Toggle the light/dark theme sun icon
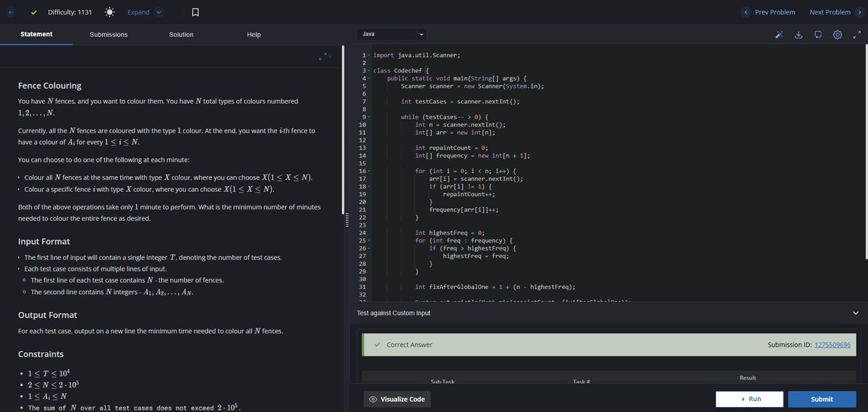Viewport: 868px width, 412px height. [x=109, y=12]
